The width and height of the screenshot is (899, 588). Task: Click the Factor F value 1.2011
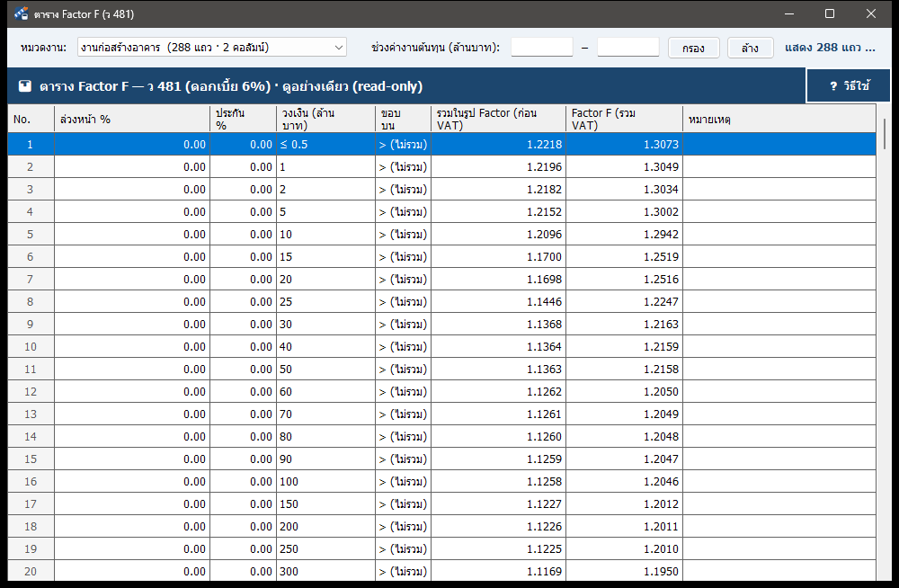point(625,527)
